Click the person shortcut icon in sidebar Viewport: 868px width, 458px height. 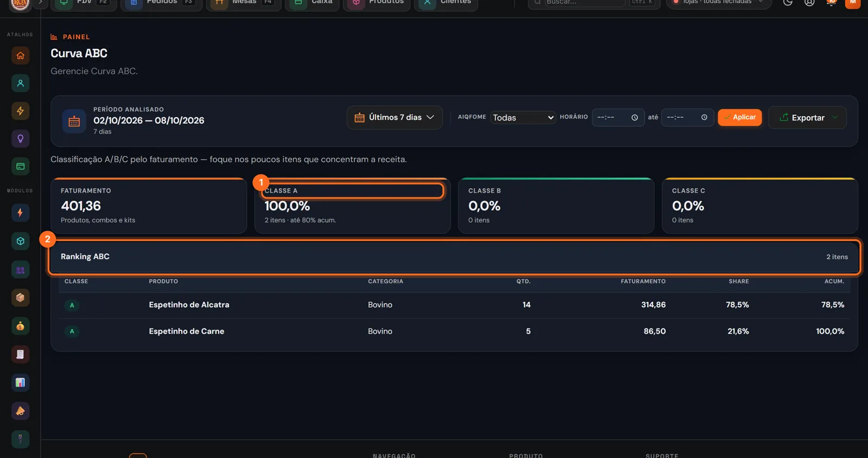[20, 83]
